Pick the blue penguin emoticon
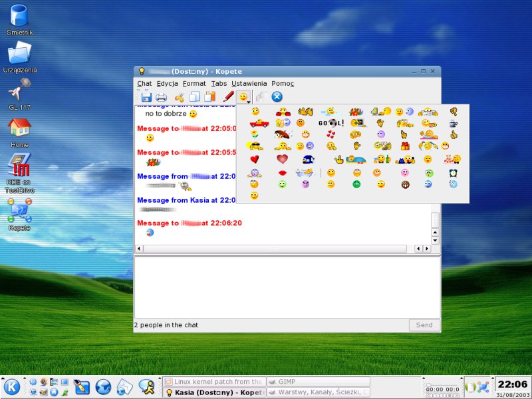This screenshot has width=532, height=399. pos(308,159)
